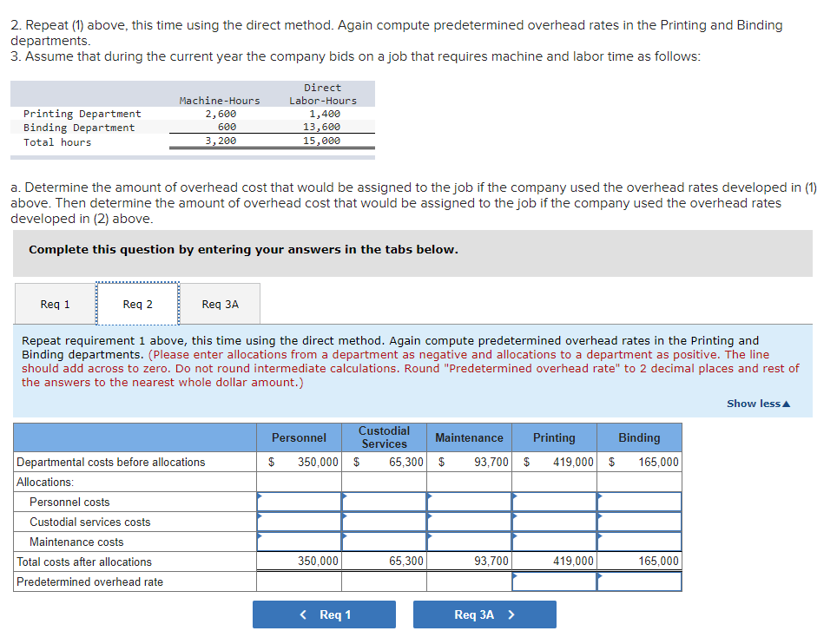Click Maintenance costs cell under Printing column

click(554, 542)
